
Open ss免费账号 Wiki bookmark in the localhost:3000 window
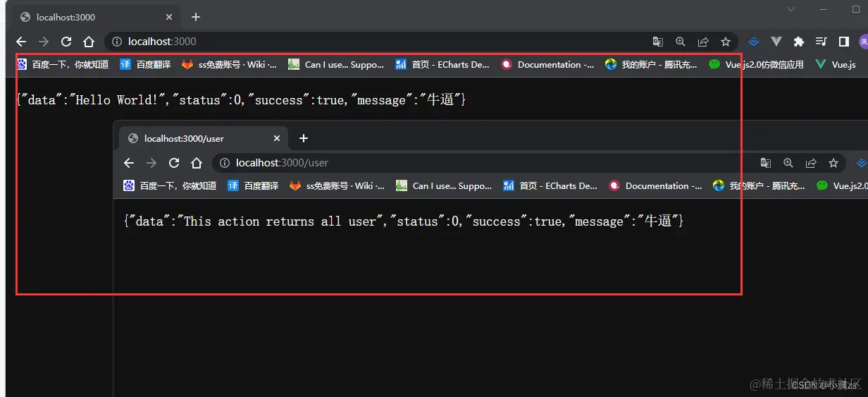pos(230,64)
